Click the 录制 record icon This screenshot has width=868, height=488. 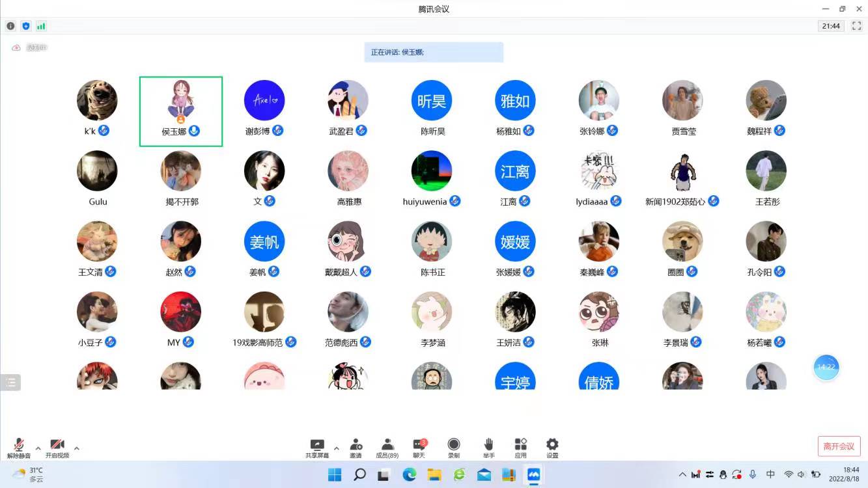pyautogui.click(x=454, y=448)
